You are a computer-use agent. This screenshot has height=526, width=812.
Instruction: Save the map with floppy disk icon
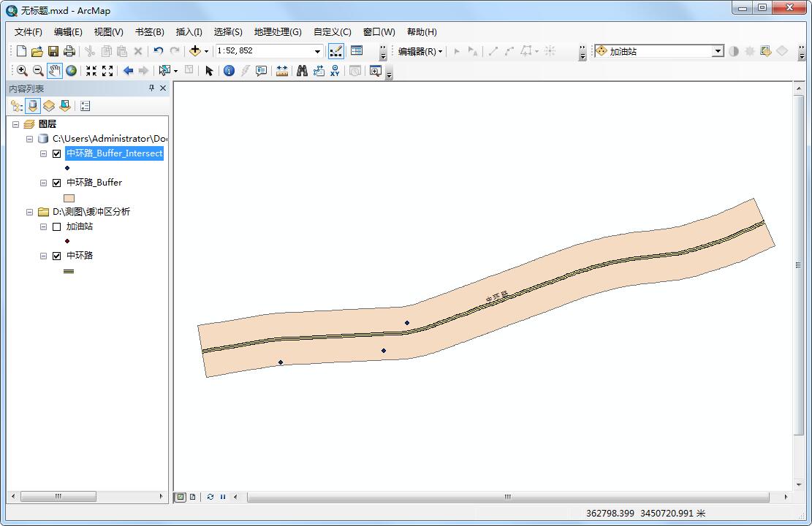(x=53, y=50)
